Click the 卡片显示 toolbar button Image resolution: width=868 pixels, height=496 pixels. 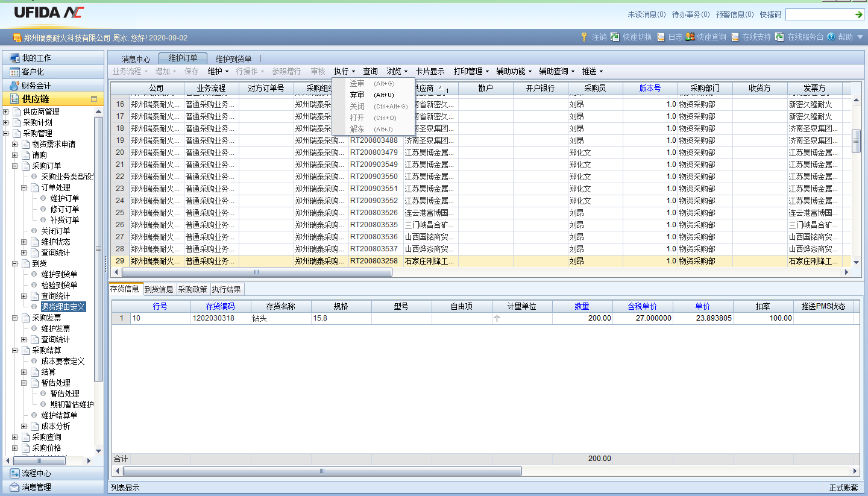coord(430,71)
